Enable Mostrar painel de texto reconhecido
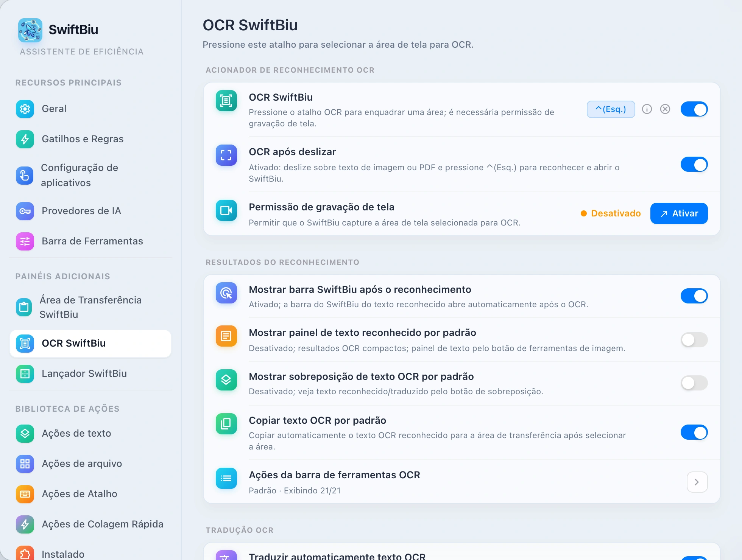Viewport: 742px width, 560px height. [694, 340]
